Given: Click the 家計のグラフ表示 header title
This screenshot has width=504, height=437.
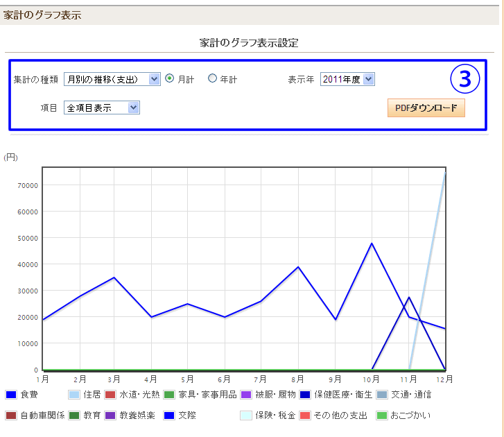Looking at the screenshot, I should (x=42, y=15).
